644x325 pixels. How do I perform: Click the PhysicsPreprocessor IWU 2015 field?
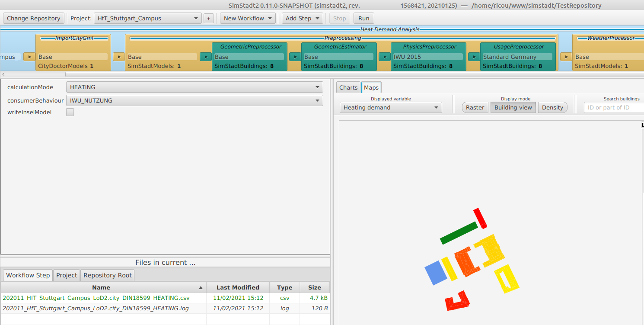point(428,57)
